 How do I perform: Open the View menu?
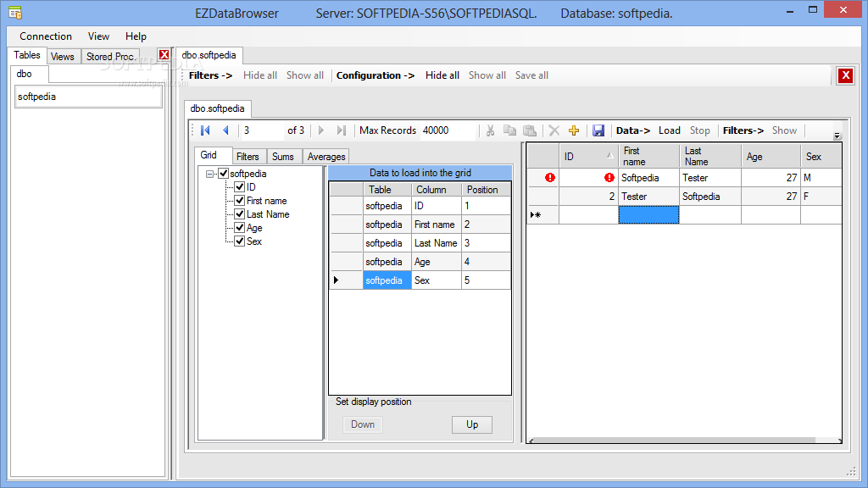coord(98,36)
